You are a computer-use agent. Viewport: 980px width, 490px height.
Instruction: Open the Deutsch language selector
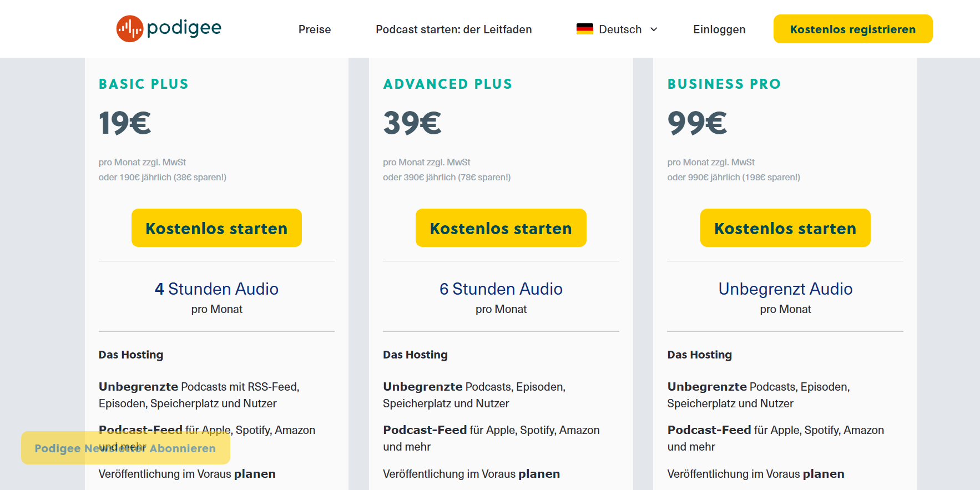(620, 29)
